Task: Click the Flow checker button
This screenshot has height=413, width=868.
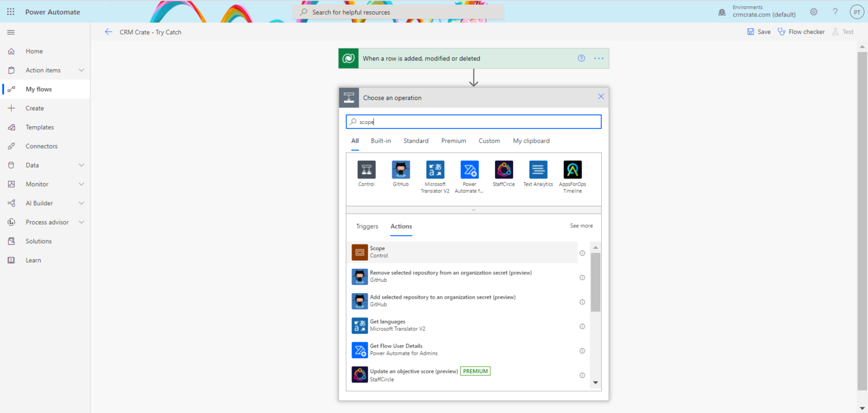Action: coord(801,32)
